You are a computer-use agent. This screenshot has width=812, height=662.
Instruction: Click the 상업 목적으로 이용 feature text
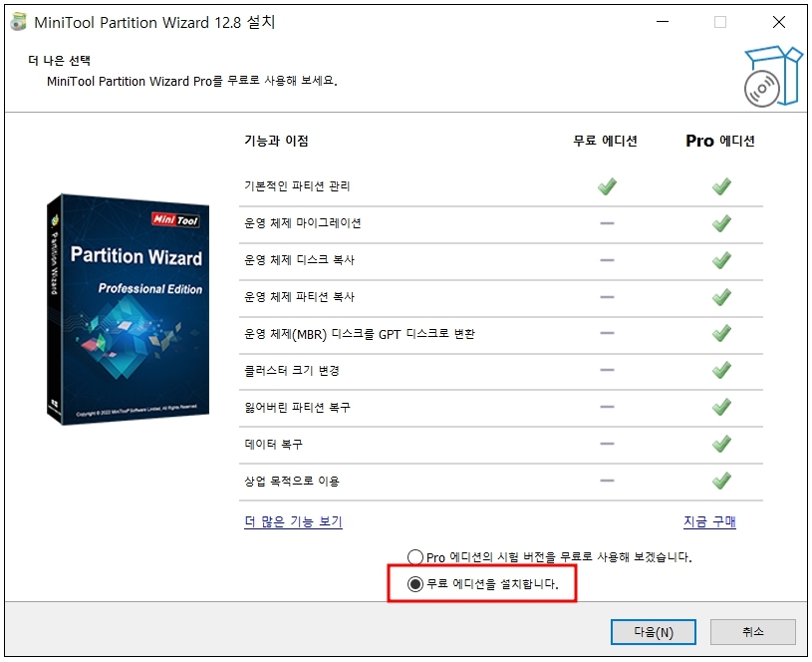click(x=292, y=482)
